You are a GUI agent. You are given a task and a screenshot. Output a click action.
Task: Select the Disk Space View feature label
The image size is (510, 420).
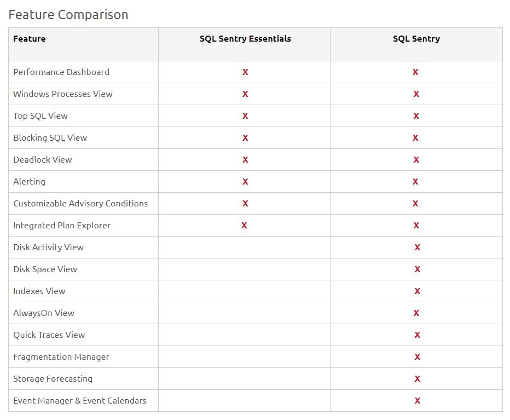point(45,269)
